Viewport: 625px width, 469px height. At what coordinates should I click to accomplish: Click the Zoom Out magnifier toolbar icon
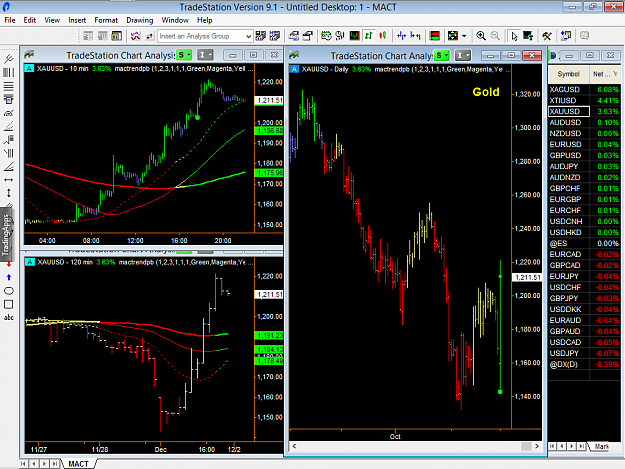click(x=495, y=36)
